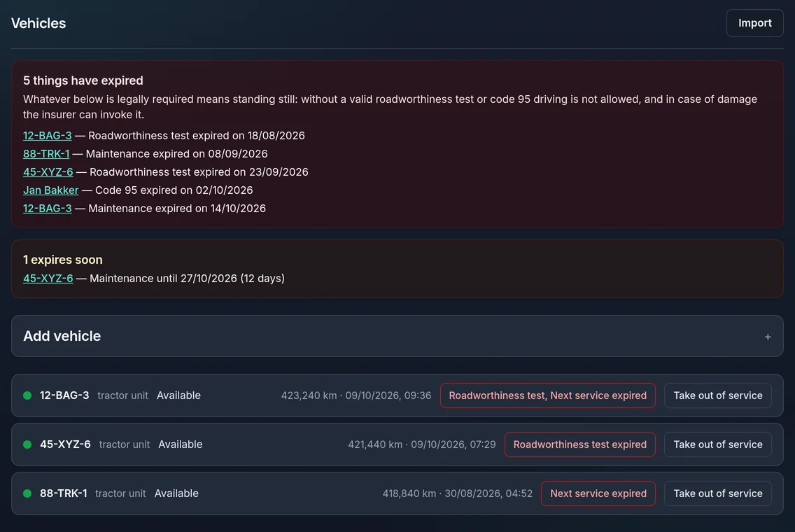Select the green status dot for 45-XYZ-6
795x532 pixels.
click(x=27, y=444)
